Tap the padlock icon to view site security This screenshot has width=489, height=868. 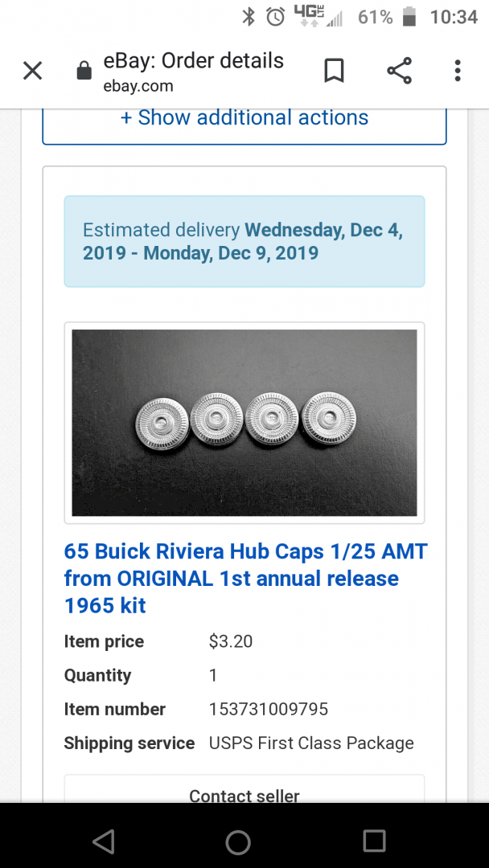pos(84,71)
